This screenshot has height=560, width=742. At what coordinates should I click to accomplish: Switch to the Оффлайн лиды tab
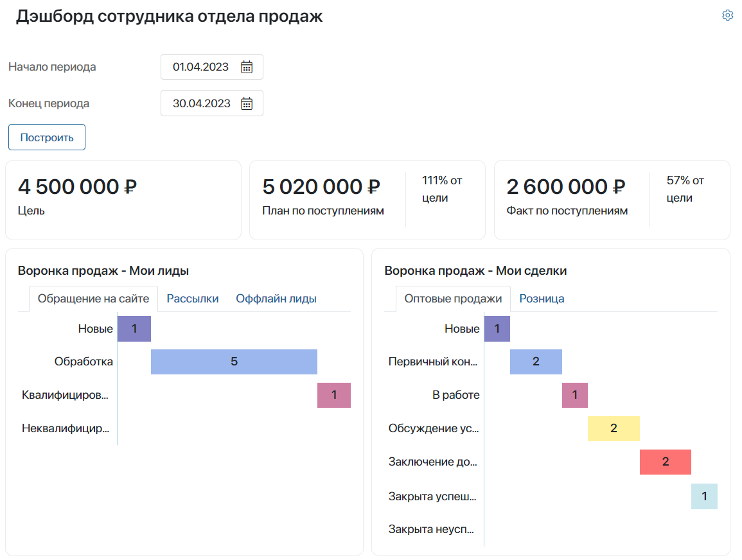(276, 299)
